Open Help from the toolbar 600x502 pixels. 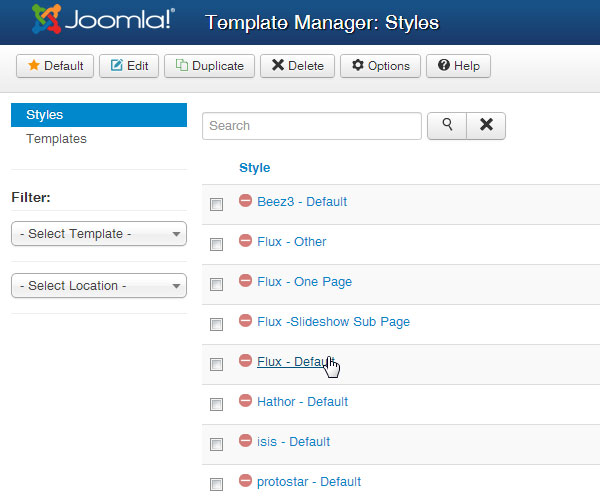click(x=458, y=66)
